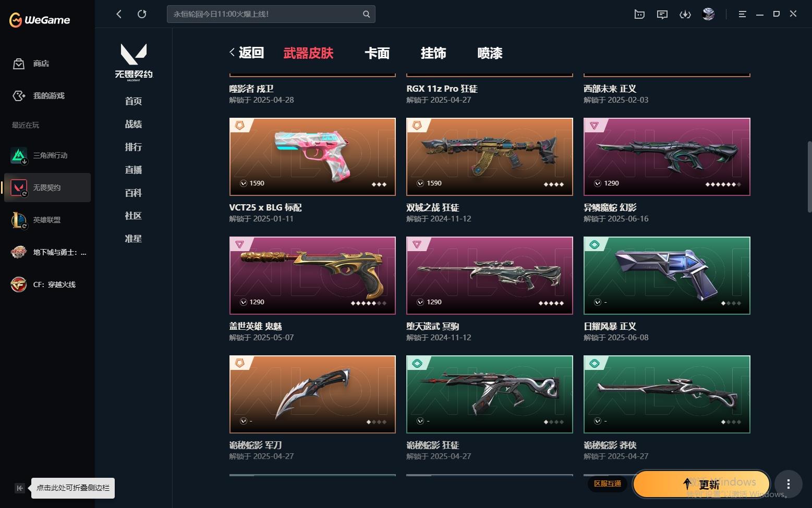This screenshot has height=508, width=812.
Task: Open the downloads manager icon
Action: click(685, 14)
